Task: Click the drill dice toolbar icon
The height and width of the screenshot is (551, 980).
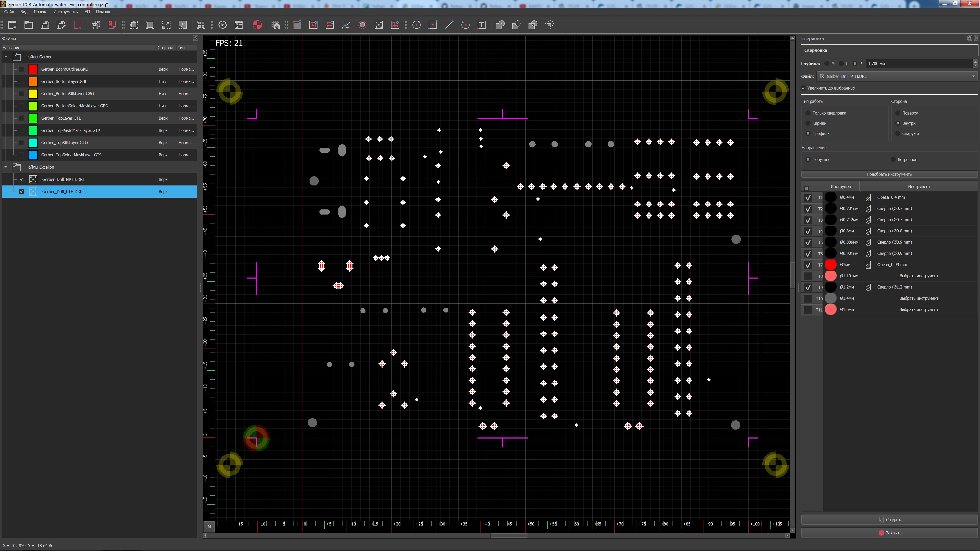Action: click(378, 25)
